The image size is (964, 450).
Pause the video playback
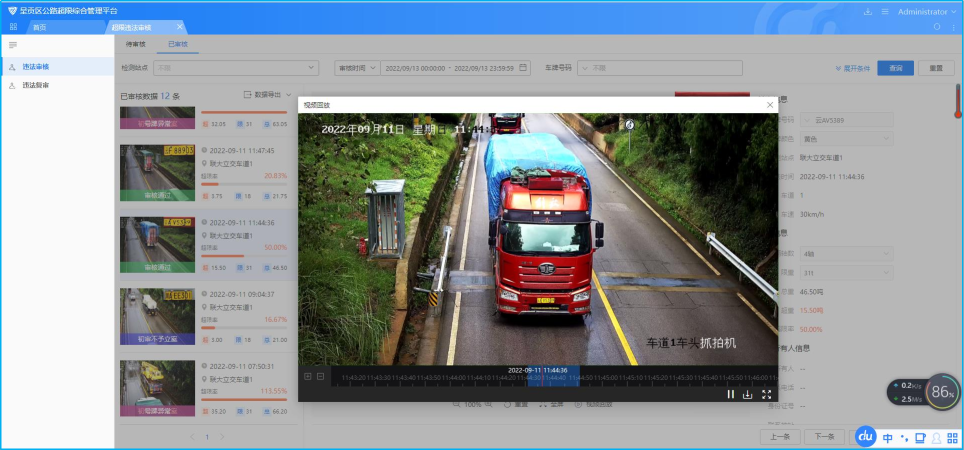pos(731,394)
